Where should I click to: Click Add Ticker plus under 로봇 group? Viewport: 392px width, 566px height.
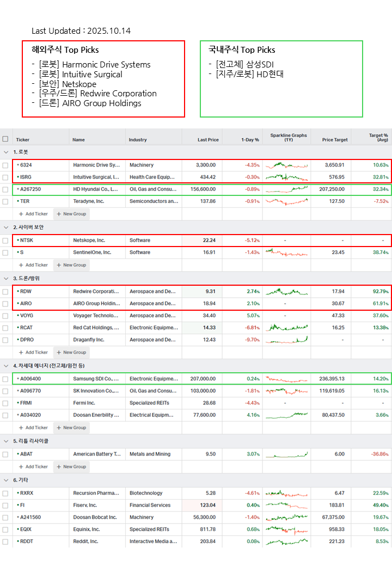point(33,214)
